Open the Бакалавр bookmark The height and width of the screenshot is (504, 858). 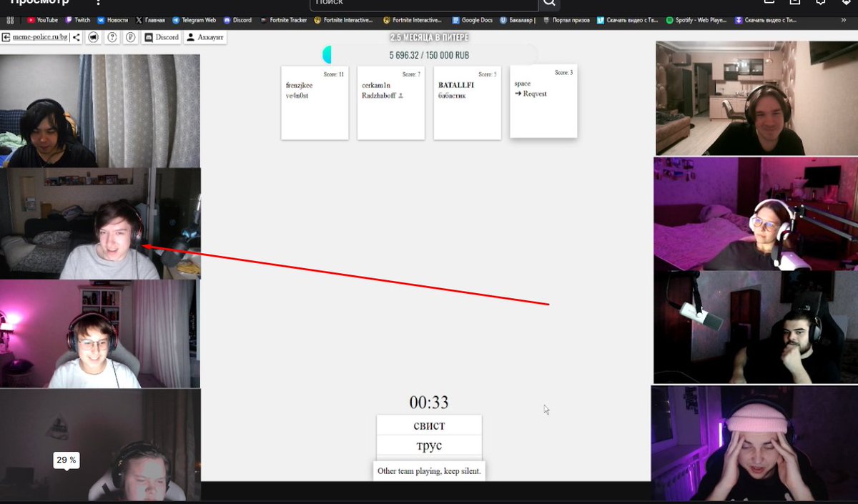click(x=517, y=20)
